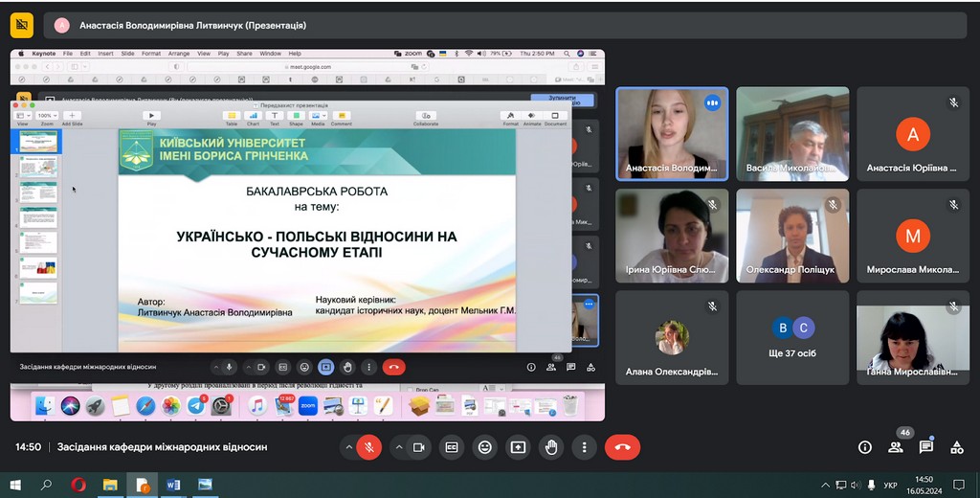Open the emoji reactions panel

[485, 447]
